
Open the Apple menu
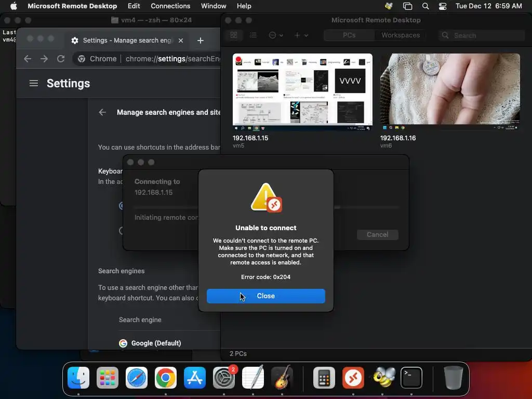[14, 6]
